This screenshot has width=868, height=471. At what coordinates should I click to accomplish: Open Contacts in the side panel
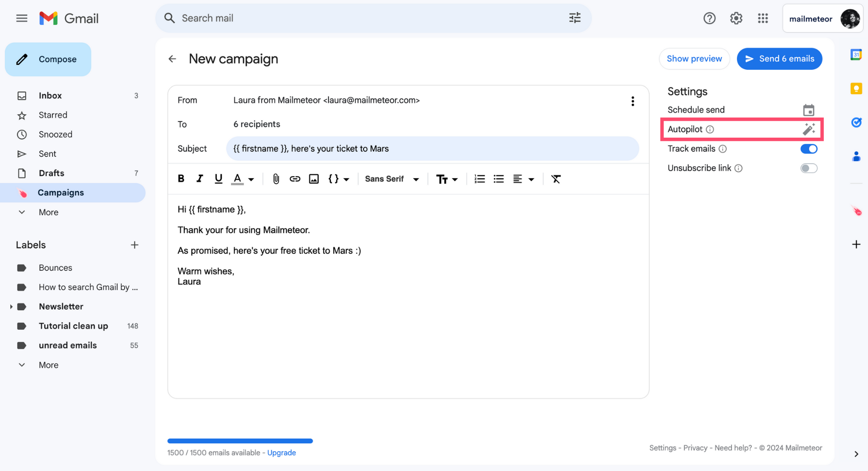click(x=856, y=156)
